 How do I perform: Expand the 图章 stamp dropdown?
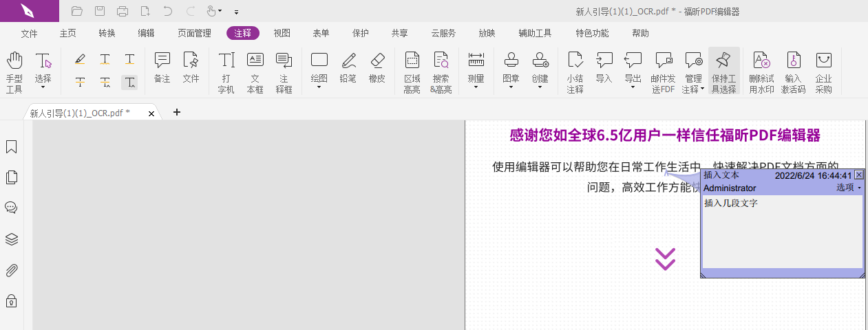(x=511, y=87)
